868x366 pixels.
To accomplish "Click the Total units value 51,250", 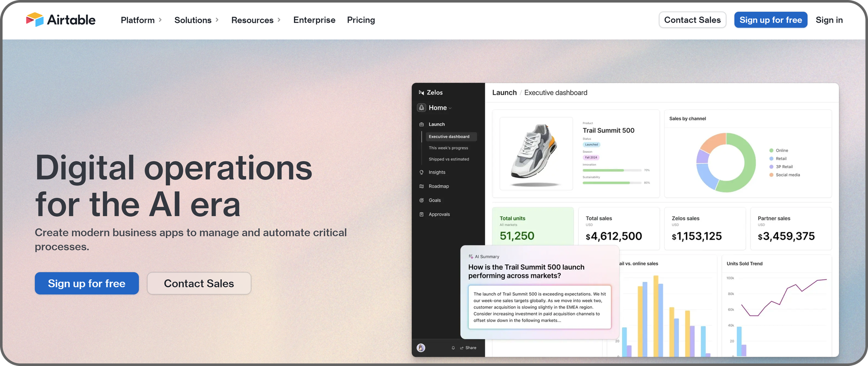I will [x=517, y=236].
